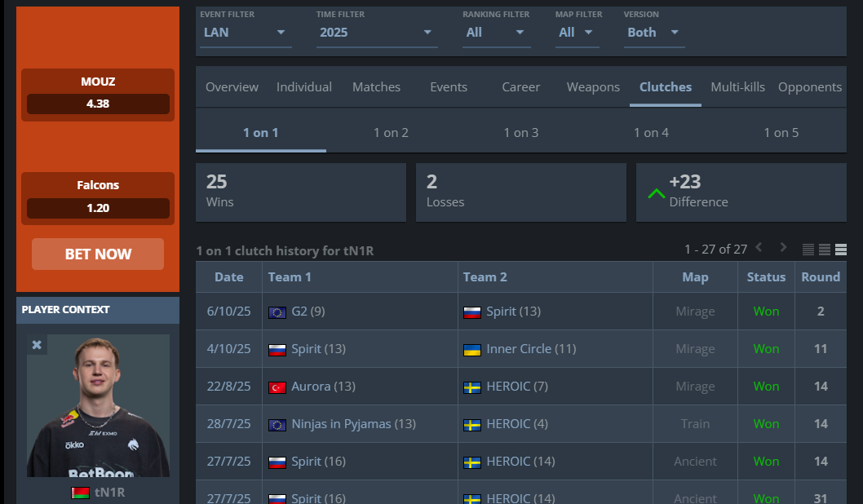Select the large table density icon
Viewport: 863px width, 504px height.
coord(841,250)
